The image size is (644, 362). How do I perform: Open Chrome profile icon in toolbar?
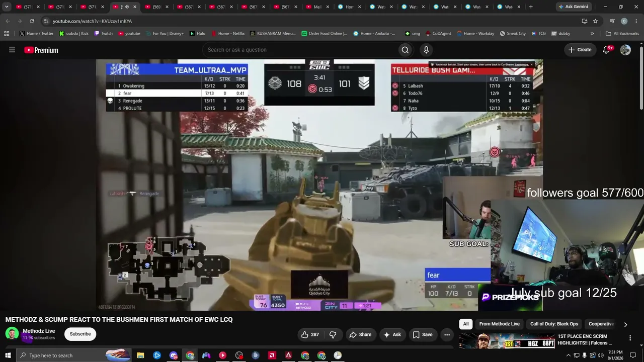(624, 21)
